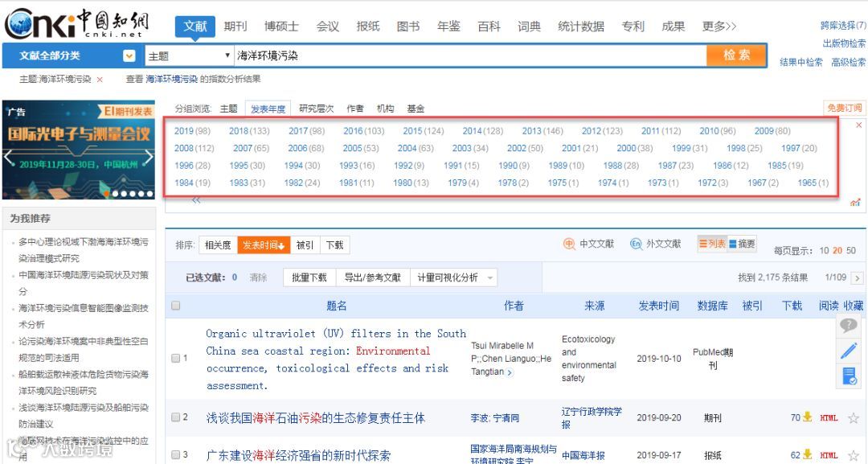
Task: Show 50 results per page
Action: tap(851, 250)
